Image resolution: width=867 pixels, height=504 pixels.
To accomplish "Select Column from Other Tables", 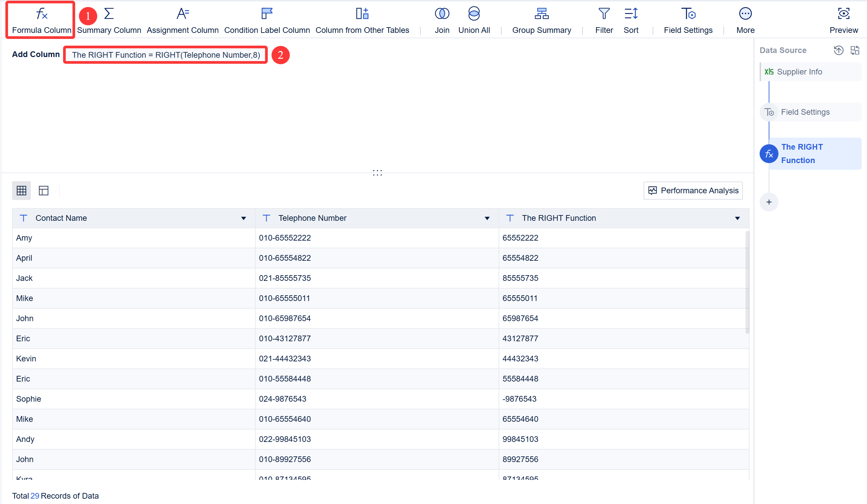I will coord(362,19).
